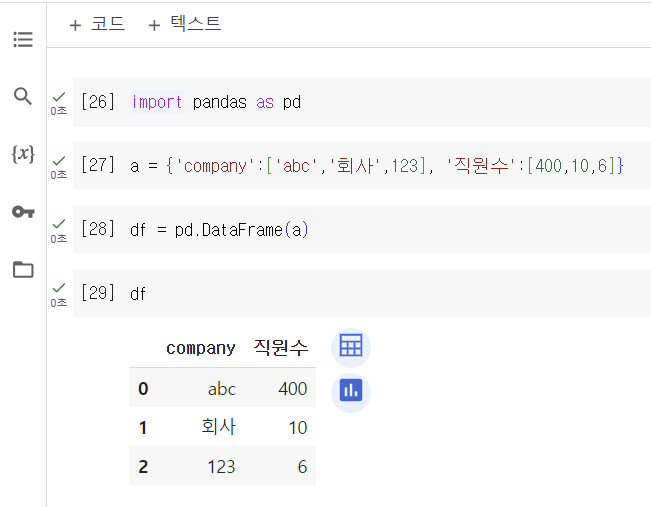Select the 'abc' table cell
Image resolution: width=651 pixels, height=507 pixels.
pyautogui.click(x=222, y=389)
